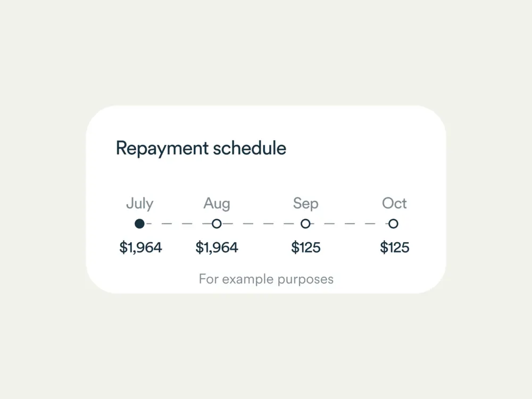Click the $1,964 amount under Aug
Viewport: 532px width, 399px height.
coord(217,247)
